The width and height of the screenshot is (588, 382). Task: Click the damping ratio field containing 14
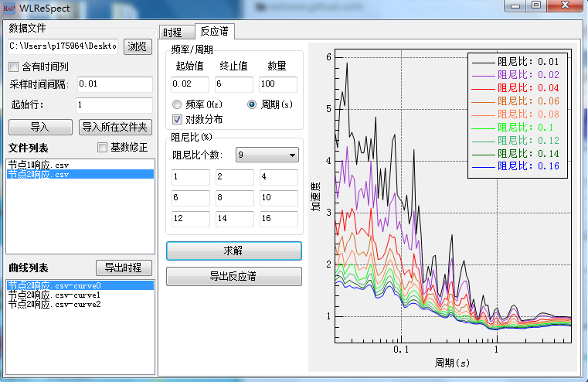pos(235,219)
